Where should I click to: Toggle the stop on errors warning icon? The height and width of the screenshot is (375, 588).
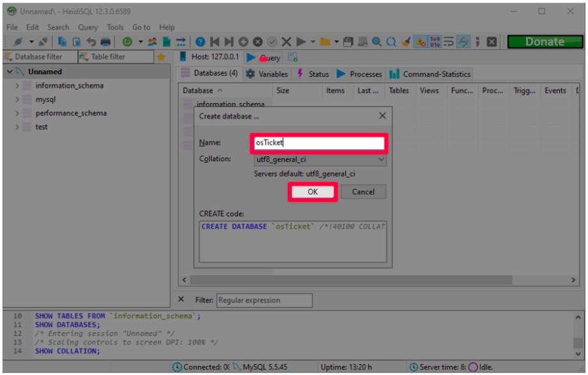point(421,42)
